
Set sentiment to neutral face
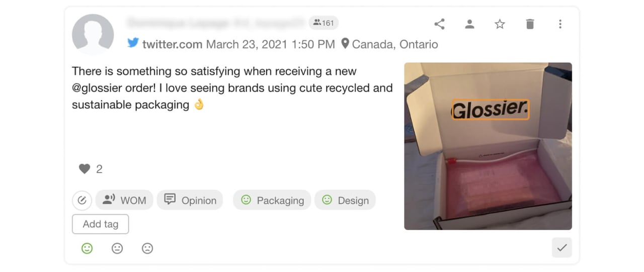pyautogui.click(x=117, y=248)
